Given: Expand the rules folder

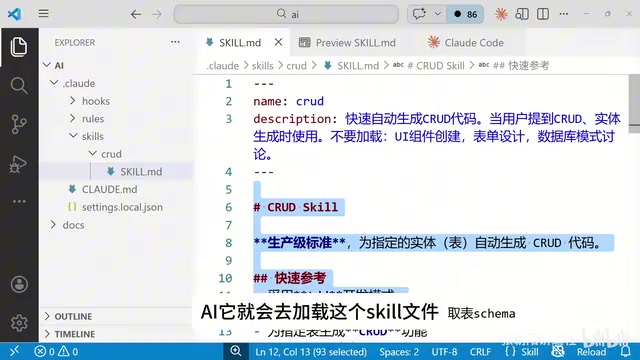Looking at the screenshot, I should (72, 118).
